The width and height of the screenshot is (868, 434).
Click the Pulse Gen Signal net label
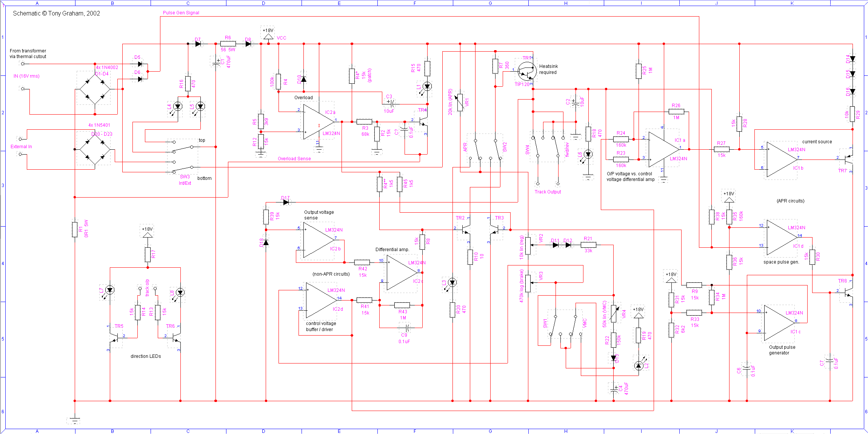[x=181, y=12]
